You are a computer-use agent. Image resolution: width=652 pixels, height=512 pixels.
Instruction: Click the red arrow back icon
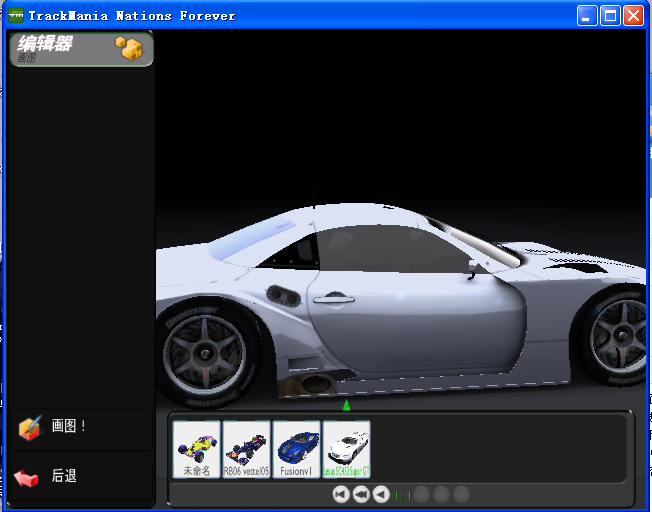[26, 478]
